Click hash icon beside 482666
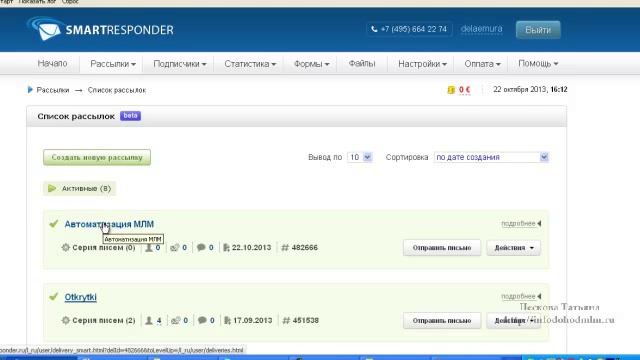The image size is (640, 360). click(x=285, y=247)
